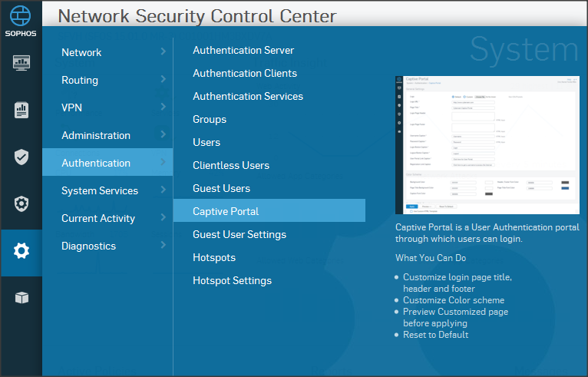Open Guest User Settings
This screenshot has height=377, width=588.
[x=239, y=234]
